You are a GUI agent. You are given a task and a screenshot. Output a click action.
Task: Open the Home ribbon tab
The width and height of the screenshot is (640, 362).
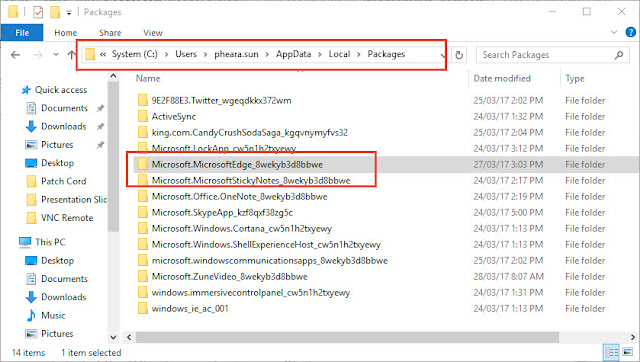click(65, 33)
